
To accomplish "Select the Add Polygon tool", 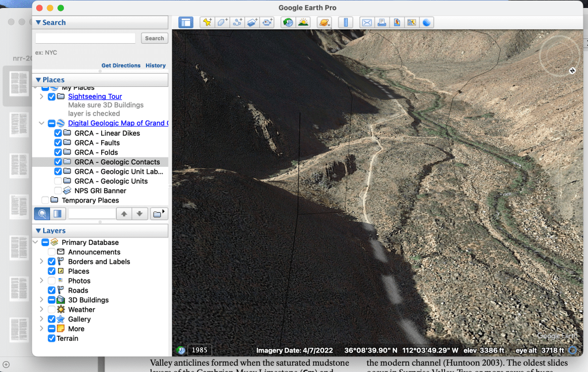I will tap(222, 22).
